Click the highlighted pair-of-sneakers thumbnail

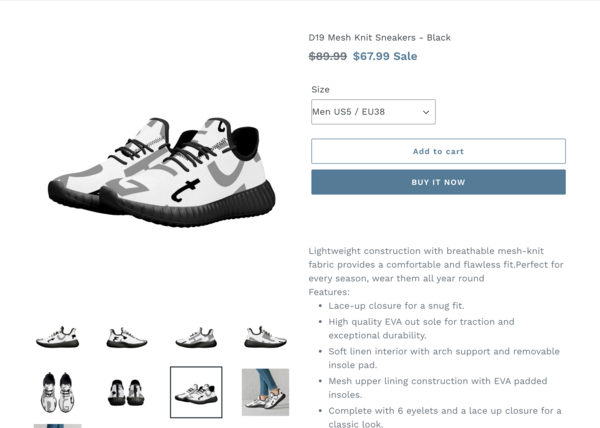(196, 392)
